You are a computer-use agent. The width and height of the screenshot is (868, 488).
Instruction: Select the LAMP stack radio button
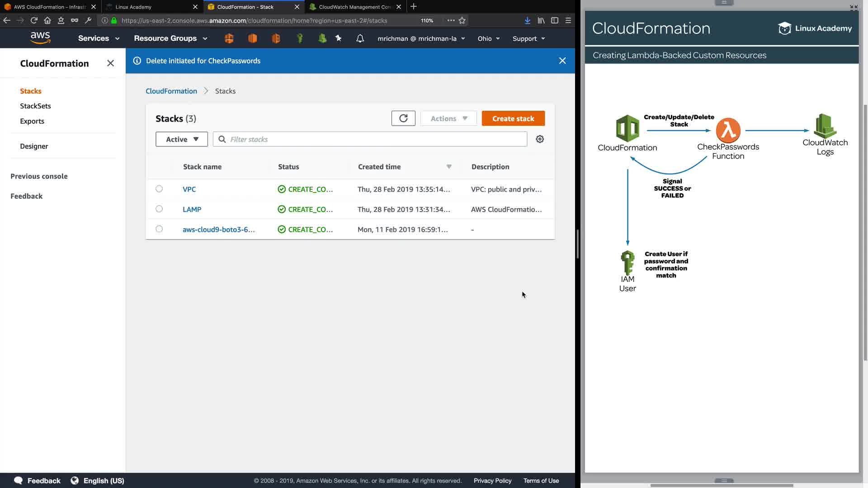pos(159,209)
